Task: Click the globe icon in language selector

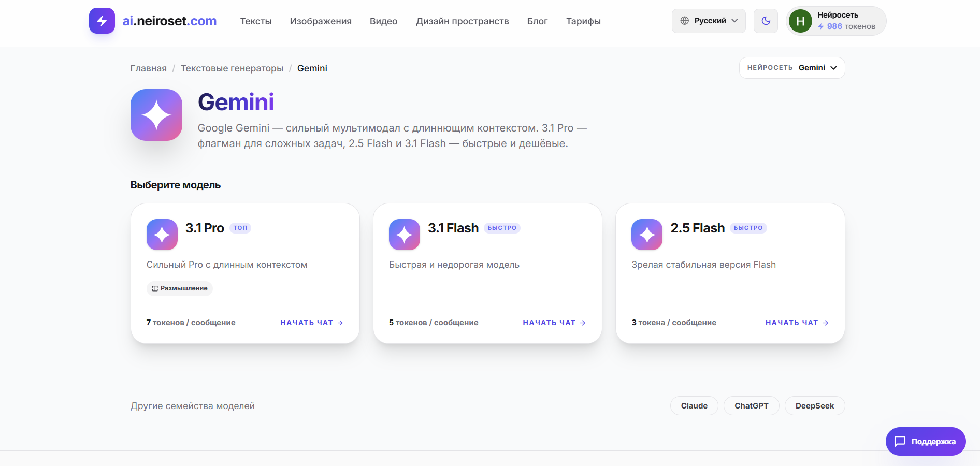Action: [x=685, y=21]
